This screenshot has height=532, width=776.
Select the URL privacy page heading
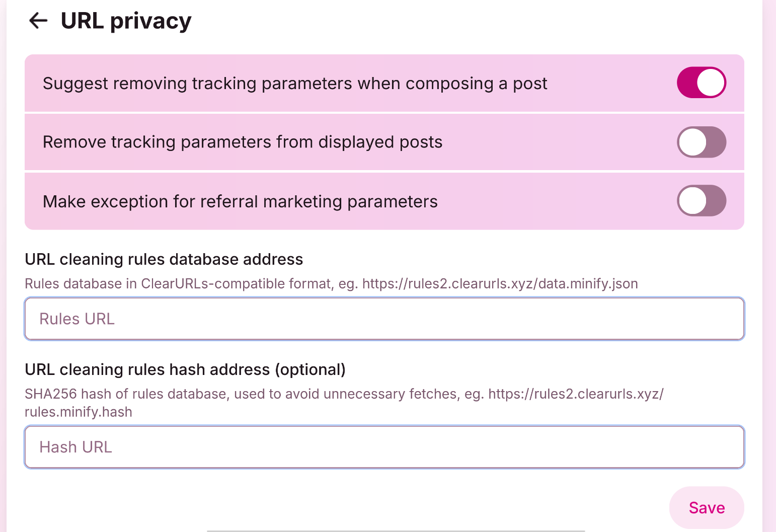coord(126,21)
